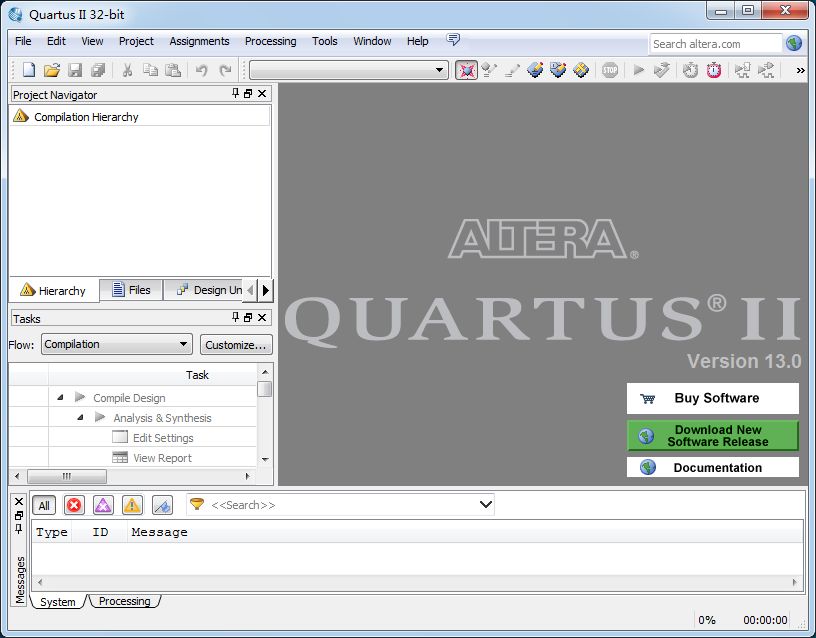Screen dimensions: 816x638
Task: Open the Flow Compilation dropdown
Action: click(183, 344)
